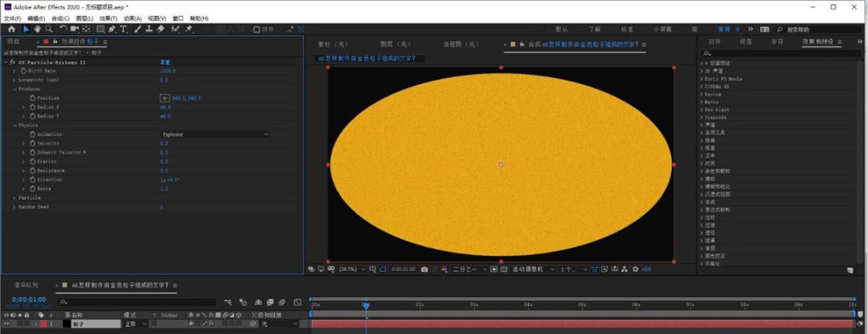Select the Eraser tool
The height and width of the screenshot is (334, 868).
(x=161, y=29)
